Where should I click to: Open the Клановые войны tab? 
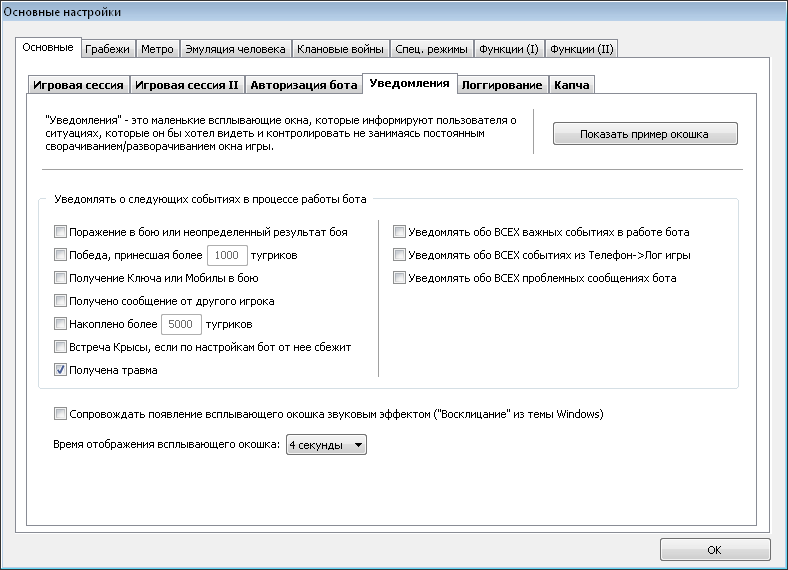coord(340,49)
